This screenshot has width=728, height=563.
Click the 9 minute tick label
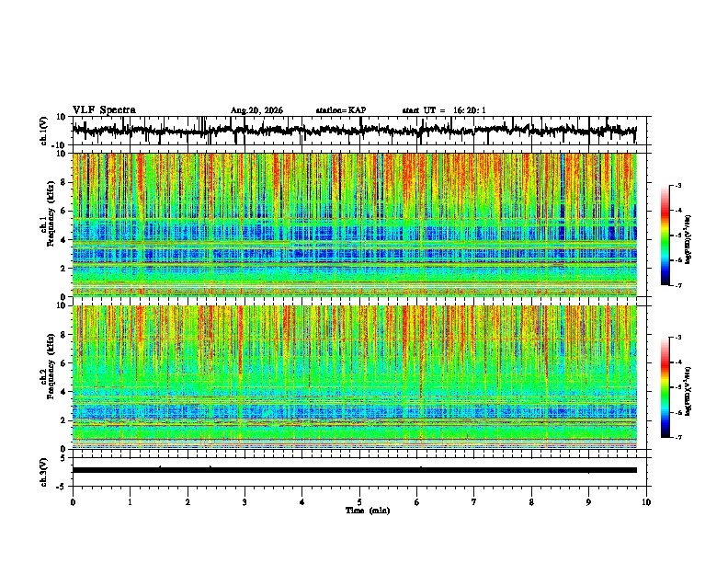point(588,502)
